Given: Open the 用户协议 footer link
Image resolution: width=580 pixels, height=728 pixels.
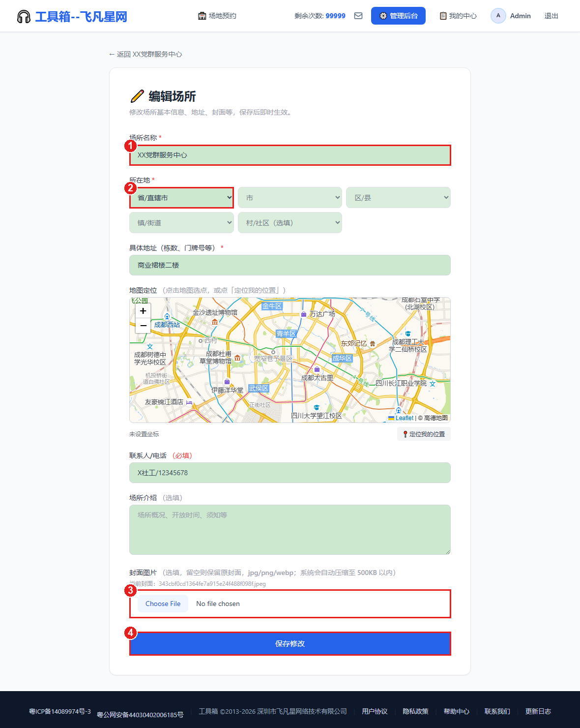Looking at the screenshot, I should 375,711.
